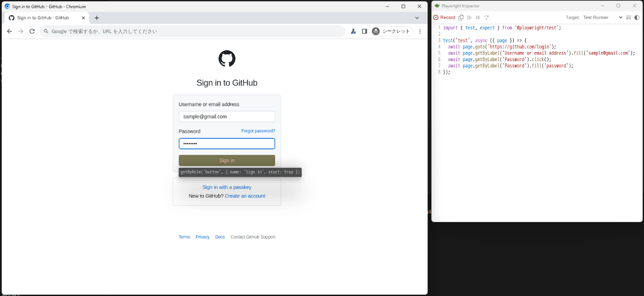The width and height of the screenshot is (644, 296).
Task: Click the "New to GitHub?" text
Action: (206, 196)
